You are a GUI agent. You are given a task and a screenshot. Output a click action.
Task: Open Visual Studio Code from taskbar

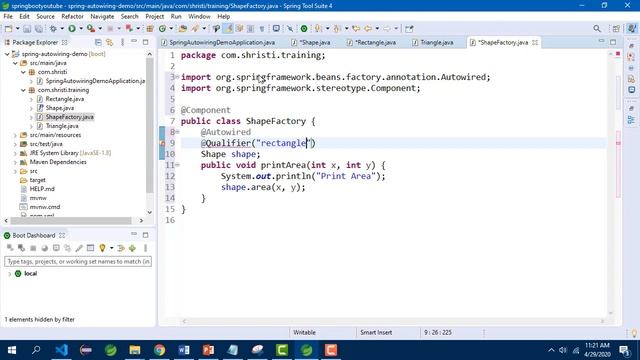[61, 350]
